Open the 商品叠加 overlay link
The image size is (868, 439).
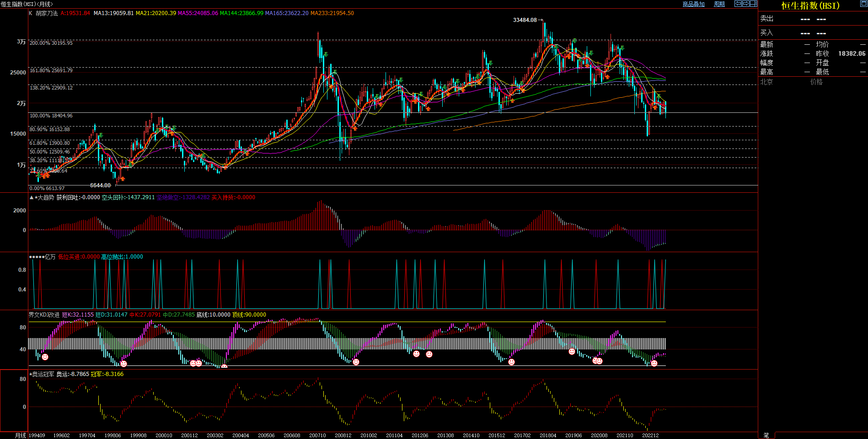693,4
